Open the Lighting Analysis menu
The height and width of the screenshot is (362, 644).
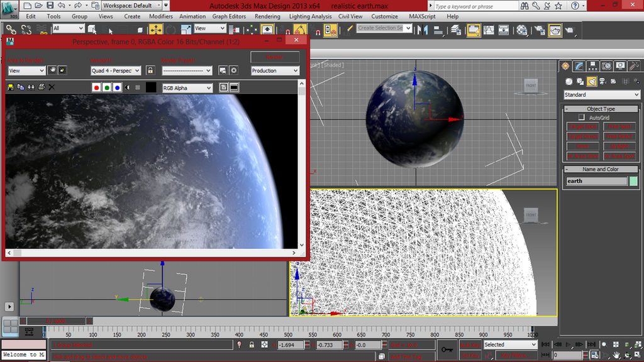click(x=310, y=16)
